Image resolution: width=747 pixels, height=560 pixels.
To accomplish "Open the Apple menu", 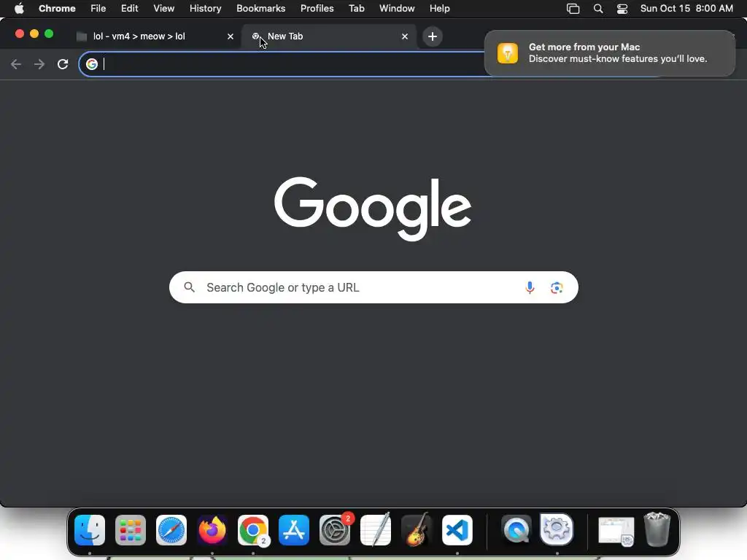I will [x=19, y=9].
